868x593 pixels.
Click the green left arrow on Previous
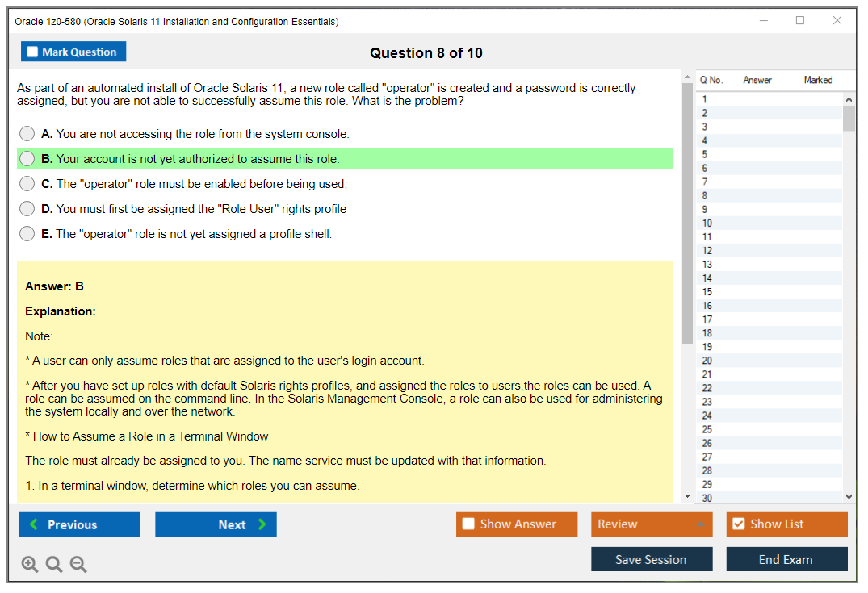[x=34, y=524]
